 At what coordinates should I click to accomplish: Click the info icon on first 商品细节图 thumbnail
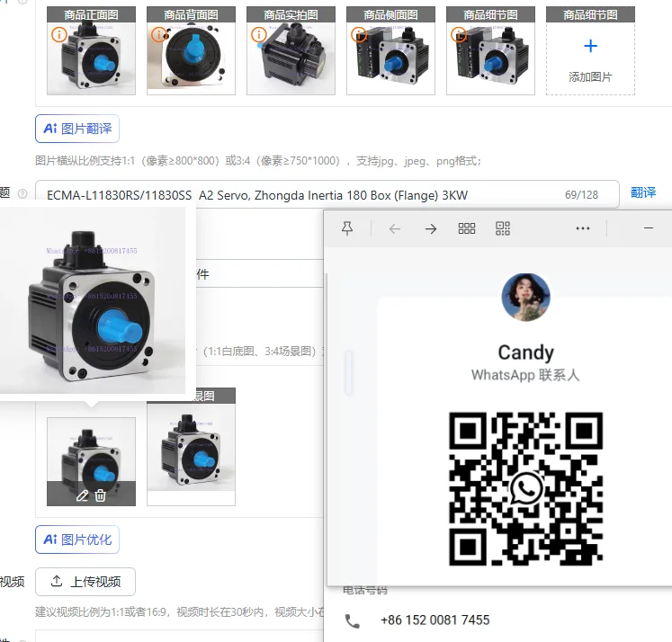[x=458, y=34]
